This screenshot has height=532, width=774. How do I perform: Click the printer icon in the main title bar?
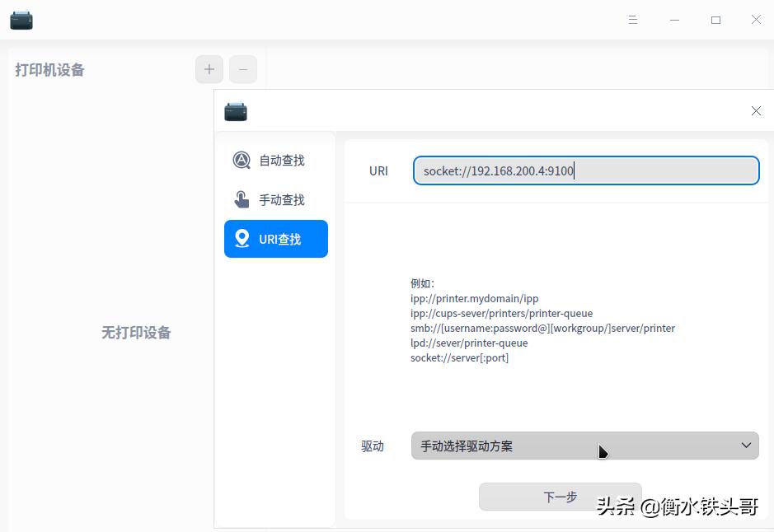click(x=21, y=19)
